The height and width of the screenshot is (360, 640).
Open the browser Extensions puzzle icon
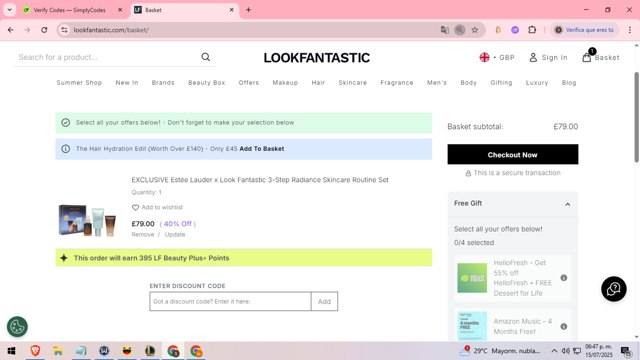[x=532, y=30]
